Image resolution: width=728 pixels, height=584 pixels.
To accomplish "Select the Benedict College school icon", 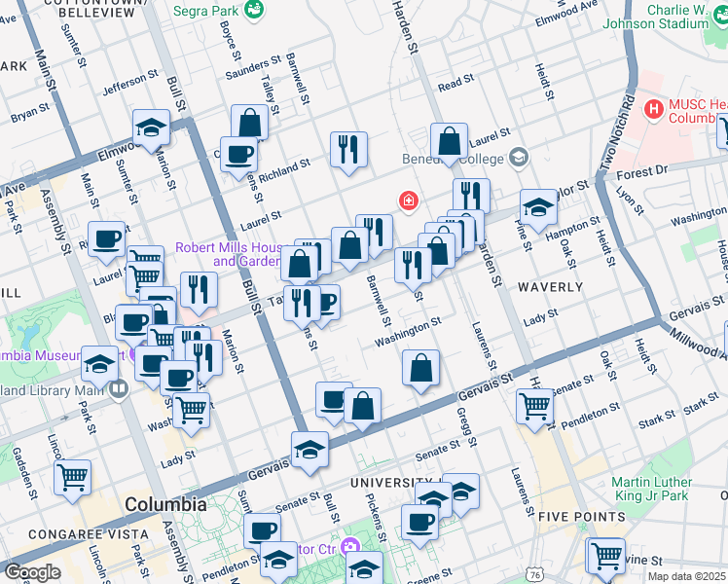I will (x=518, y=159).
